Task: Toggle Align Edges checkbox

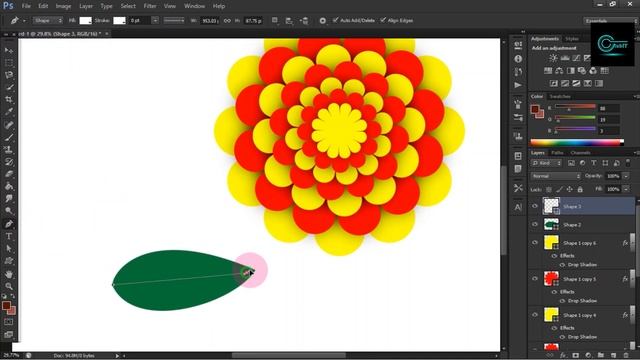Action: (383, 20)
